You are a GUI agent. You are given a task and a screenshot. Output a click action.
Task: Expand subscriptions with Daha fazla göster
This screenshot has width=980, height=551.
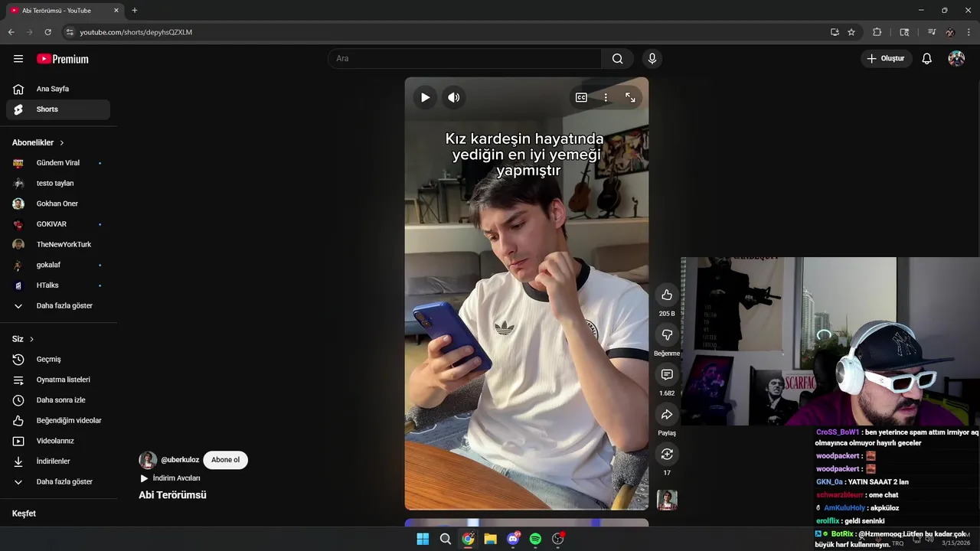pyautogui.click(x=58, y=306)
